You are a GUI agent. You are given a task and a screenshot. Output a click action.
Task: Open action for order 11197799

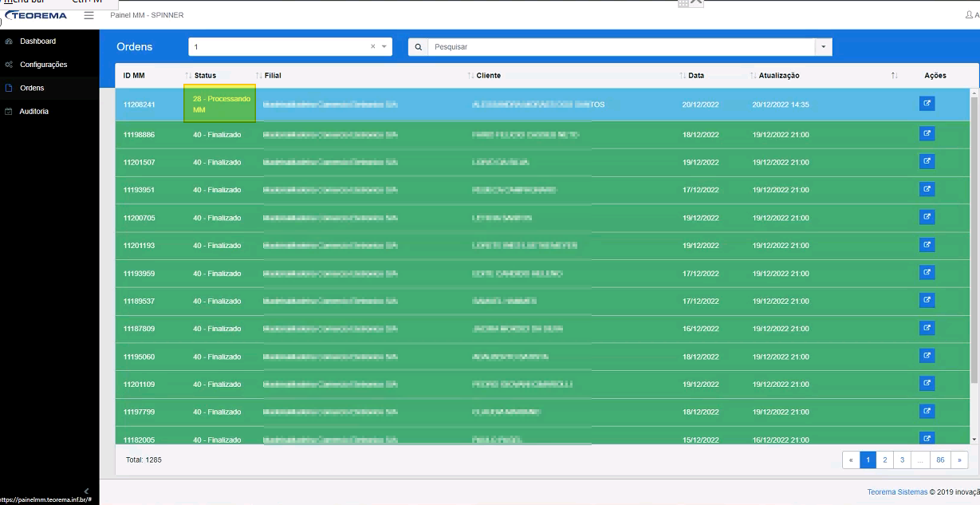tap(927, 411)
